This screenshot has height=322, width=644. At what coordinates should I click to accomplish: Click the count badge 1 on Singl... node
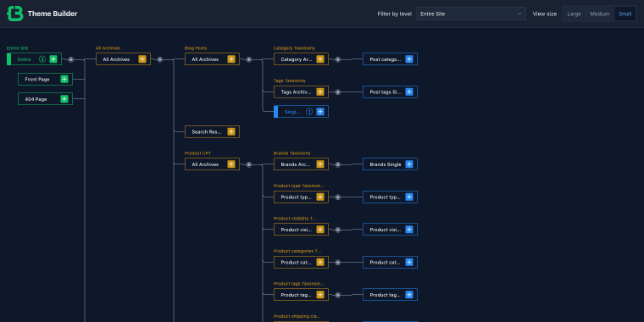coord(309,112)
